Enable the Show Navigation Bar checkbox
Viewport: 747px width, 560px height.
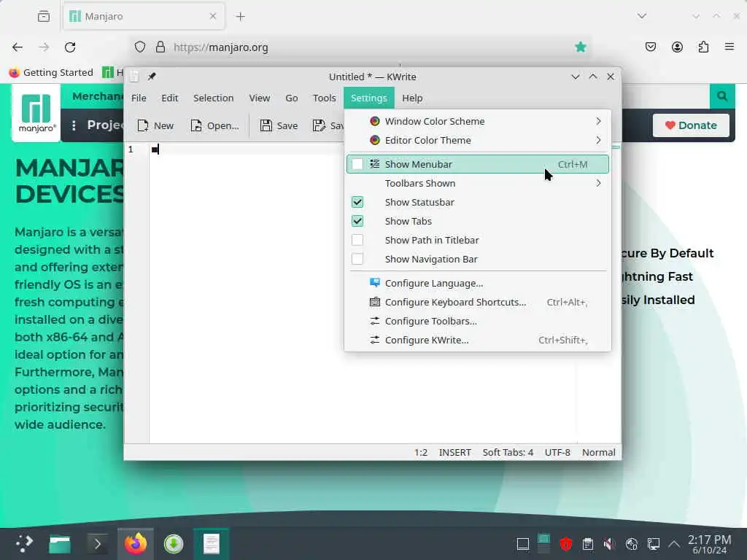(x=357, y=259)
